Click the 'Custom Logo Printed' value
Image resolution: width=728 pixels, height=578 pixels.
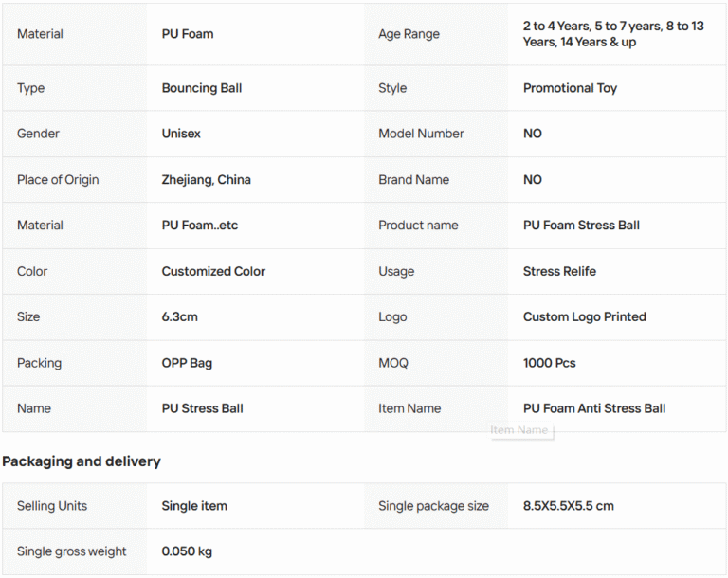coord(584,316)
